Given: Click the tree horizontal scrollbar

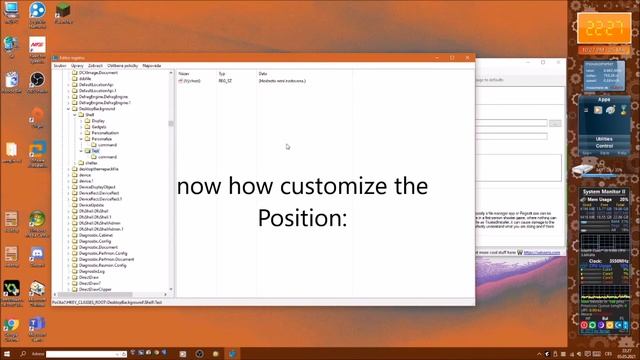Looking at the screenshot, I should point(95,294).
